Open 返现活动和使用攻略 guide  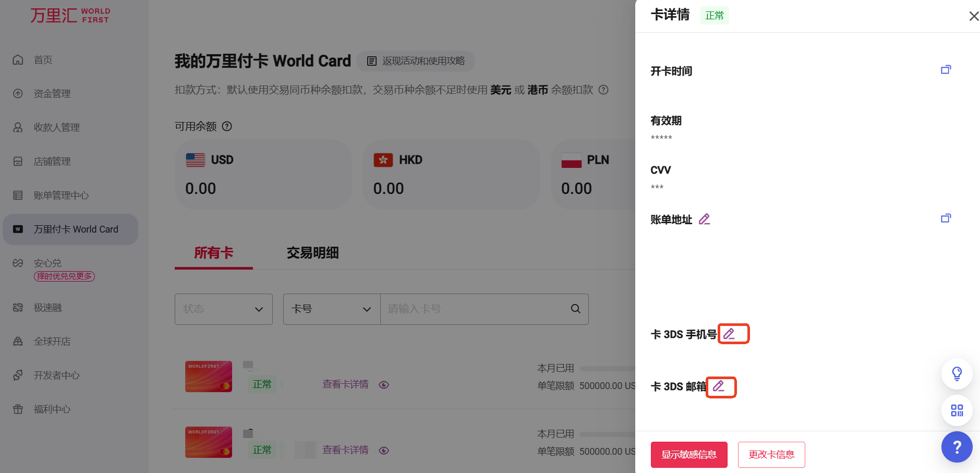pyautogui.click(x=416, y=61)
